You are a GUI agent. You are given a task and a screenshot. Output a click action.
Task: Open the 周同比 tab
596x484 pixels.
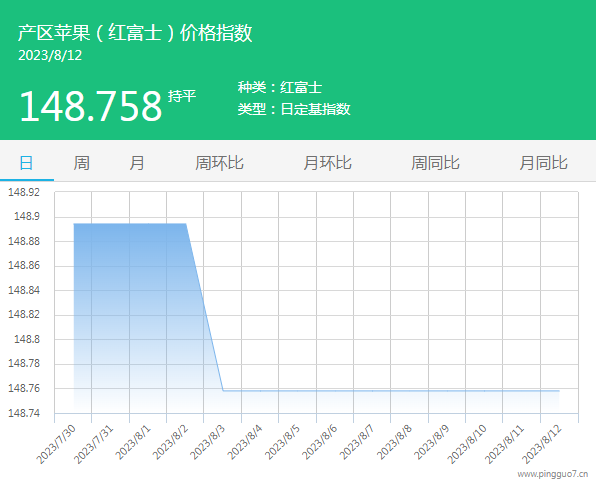click(x=435, y=163)
